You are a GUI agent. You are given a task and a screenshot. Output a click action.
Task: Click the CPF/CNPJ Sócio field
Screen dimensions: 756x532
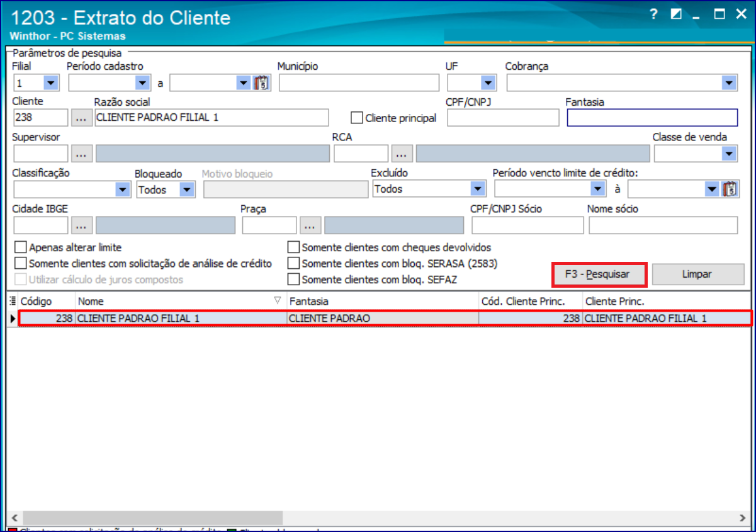click(528, 225)
